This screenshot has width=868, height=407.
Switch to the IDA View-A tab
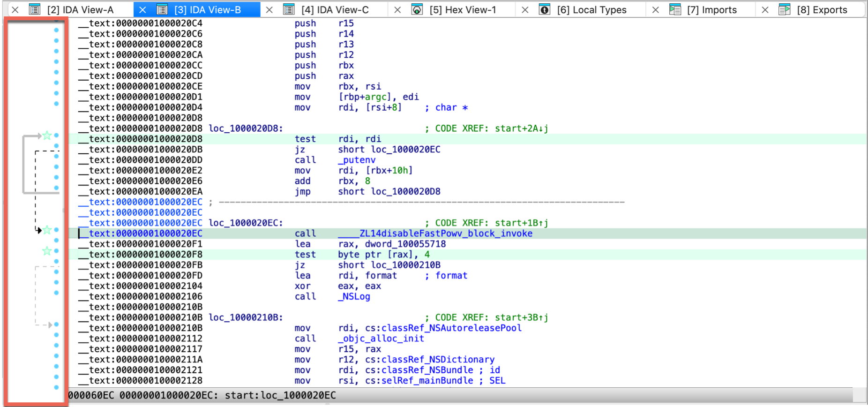(x=80, y=10)
